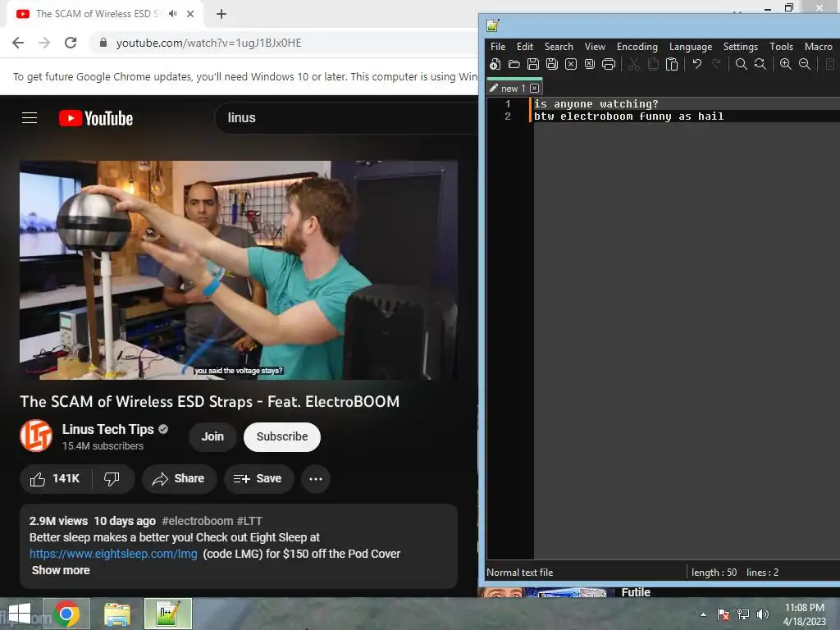Reload the YouTube page
The image size is (840, 630).
tap(71, 43)
